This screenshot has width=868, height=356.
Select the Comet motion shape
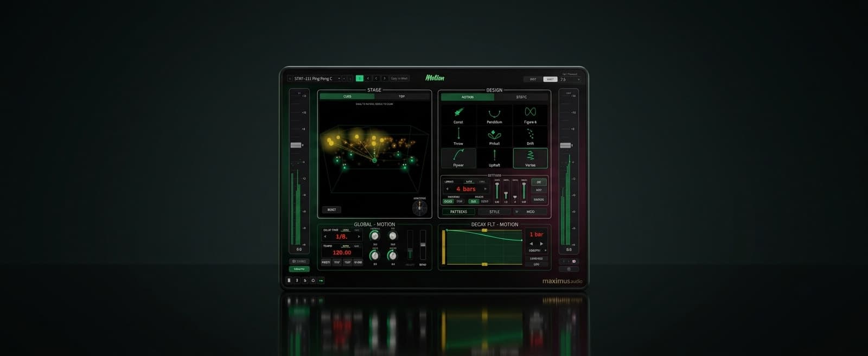(458, 115)
